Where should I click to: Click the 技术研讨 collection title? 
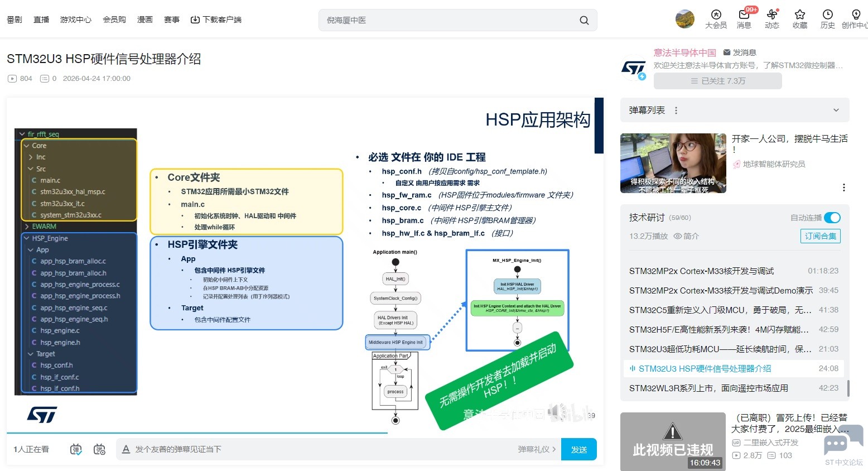click(x=647, y=218)
